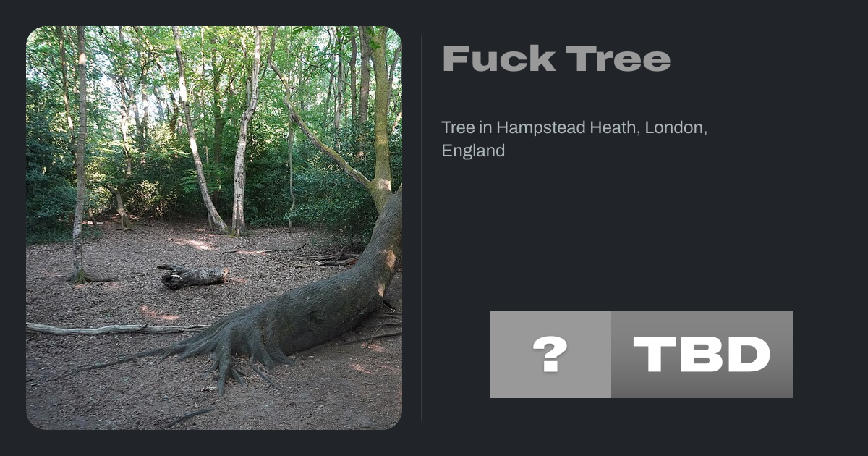Select the TBD rating badge

tap(642, 355)
